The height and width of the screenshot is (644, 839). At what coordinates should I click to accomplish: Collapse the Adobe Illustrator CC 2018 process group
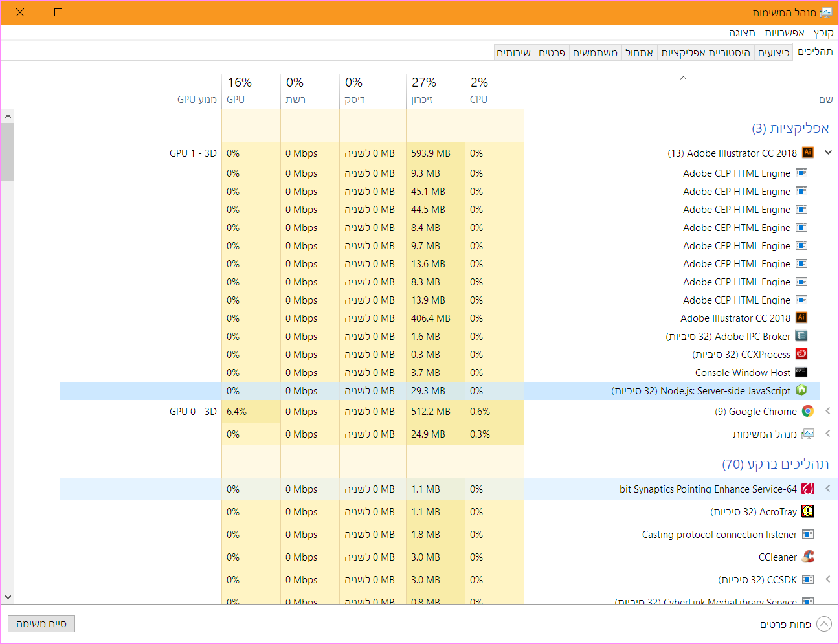pyautogui.click(x=828, y=153)
